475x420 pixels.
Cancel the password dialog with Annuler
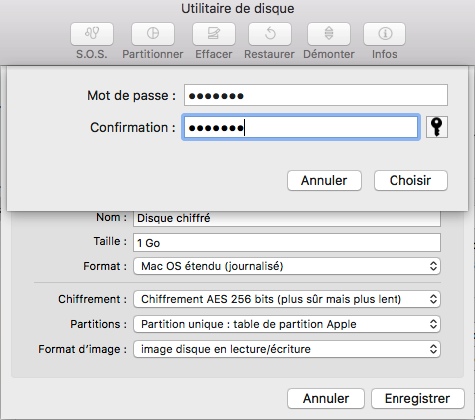tap(324, 181)
